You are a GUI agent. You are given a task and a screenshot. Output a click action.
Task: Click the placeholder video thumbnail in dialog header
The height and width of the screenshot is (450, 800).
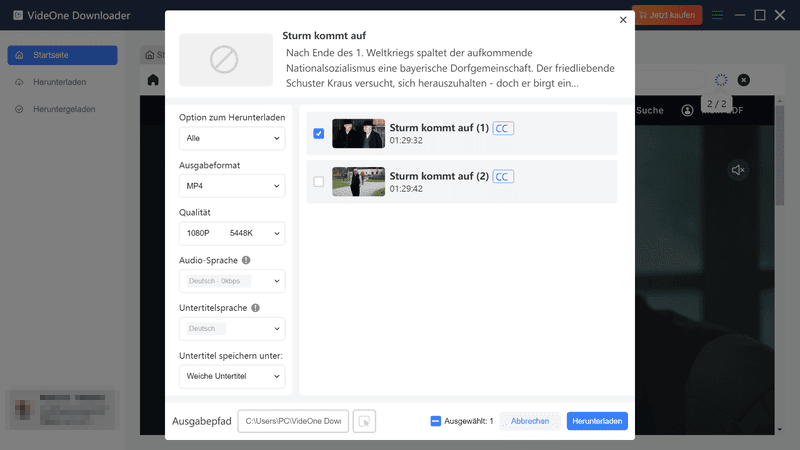pyautogui.click(x=226, y=60)
